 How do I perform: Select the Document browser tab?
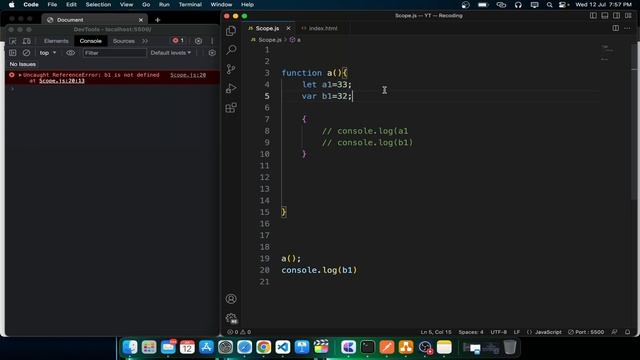(95, 20)
